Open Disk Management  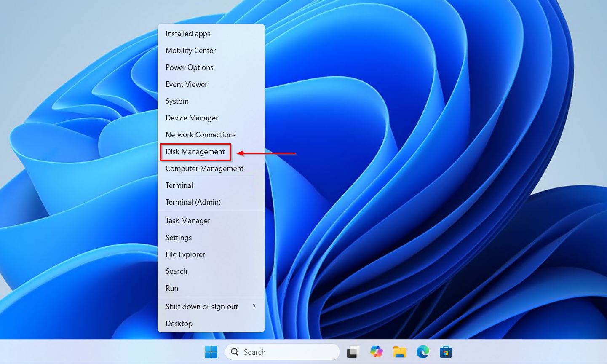pyautogui.click(x=195, y=152)
